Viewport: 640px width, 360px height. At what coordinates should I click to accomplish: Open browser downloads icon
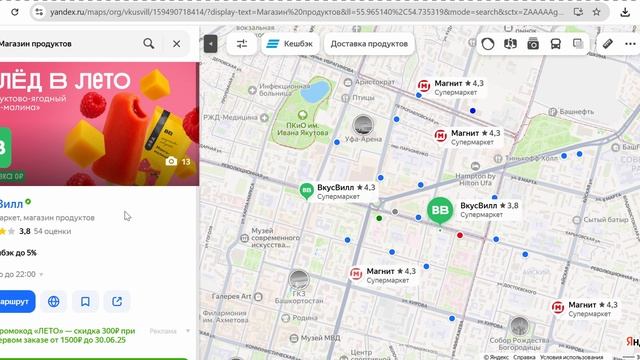click(625, 12)
